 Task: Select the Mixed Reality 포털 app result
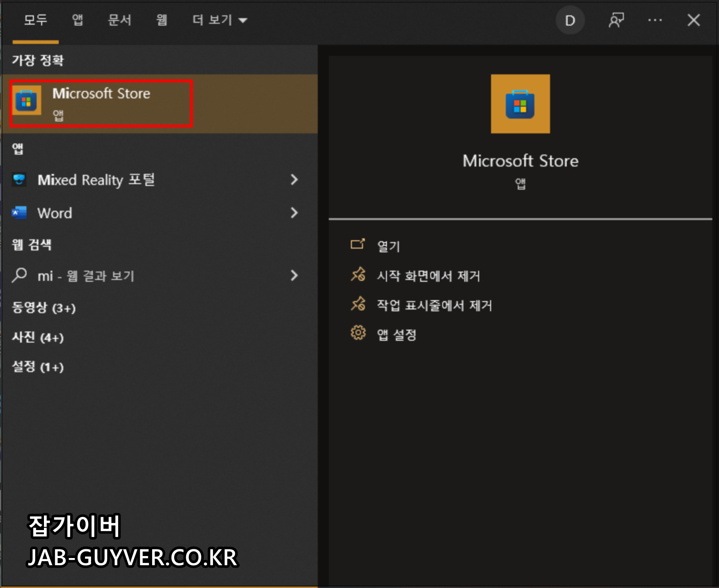pos(160,180)
